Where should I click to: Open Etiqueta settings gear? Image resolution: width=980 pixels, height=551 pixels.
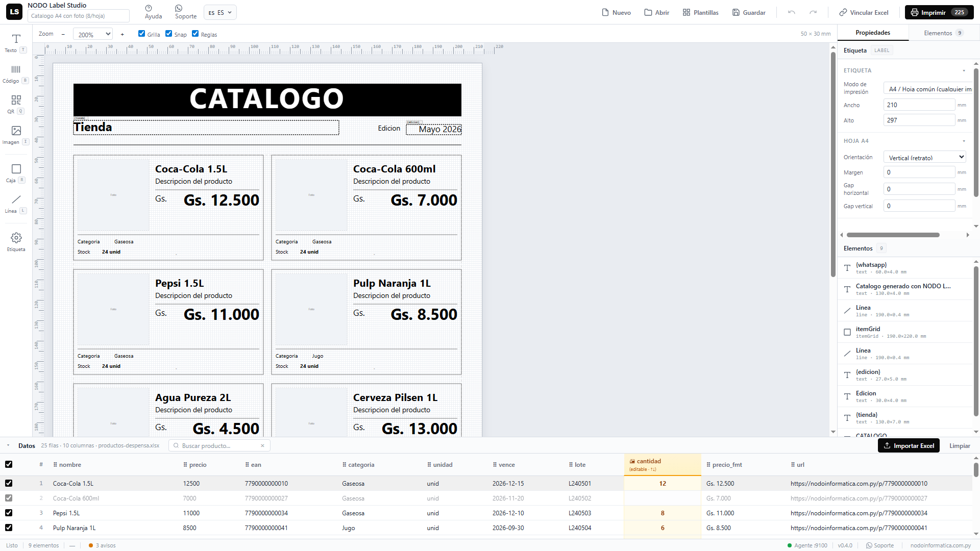pyautogui.click(x=16, y=242)
